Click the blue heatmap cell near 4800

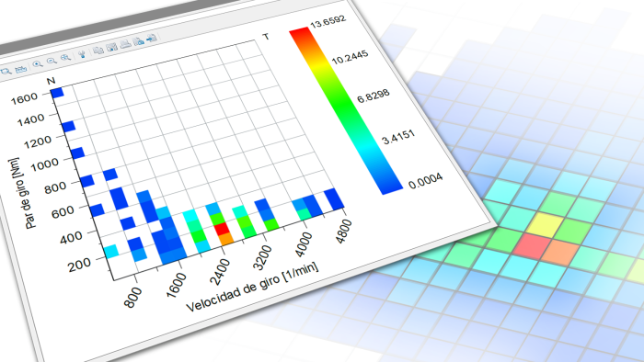click(x=334, y=198)
